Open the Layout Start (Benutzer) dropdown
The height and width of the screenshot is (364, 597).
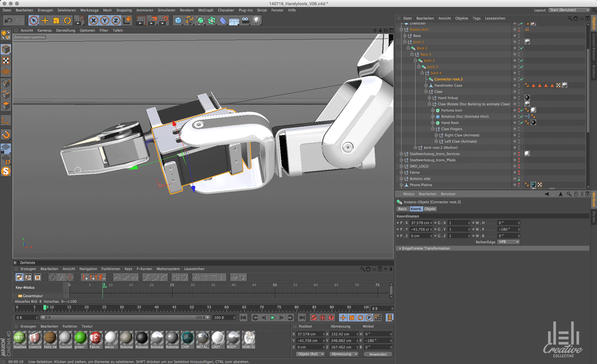(x=569, y=10)
